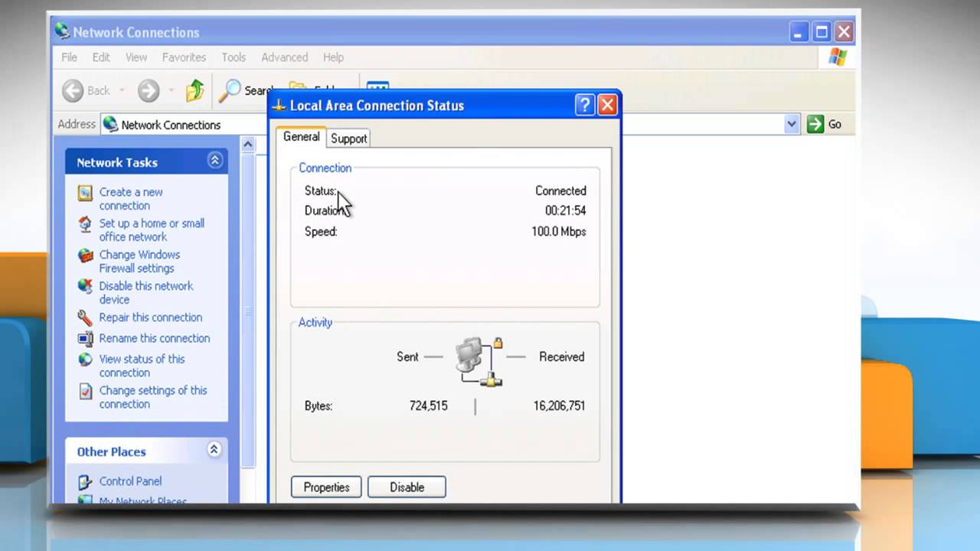Viewport: 980px width, 551px height.
Task: Click Rename this connection link
Action: click(154, 338)
